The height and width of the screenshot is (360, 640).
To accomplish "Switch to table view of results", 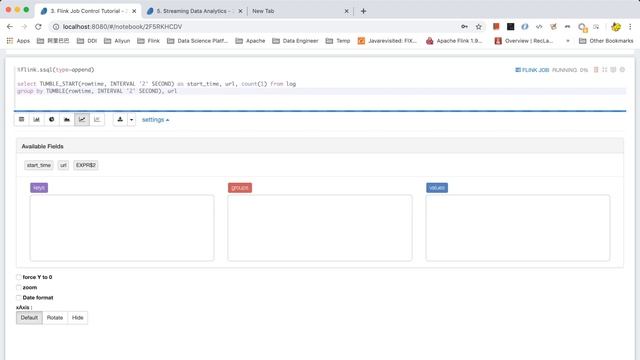I will 22,120.
